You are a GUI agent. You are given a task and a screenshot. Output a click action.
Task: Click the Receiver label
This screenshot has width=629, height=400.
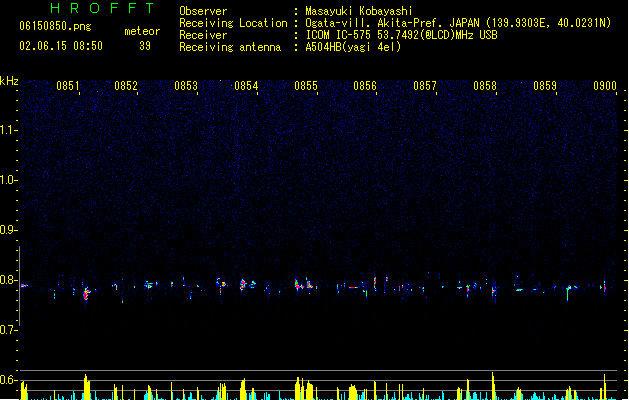coord(203,35)
